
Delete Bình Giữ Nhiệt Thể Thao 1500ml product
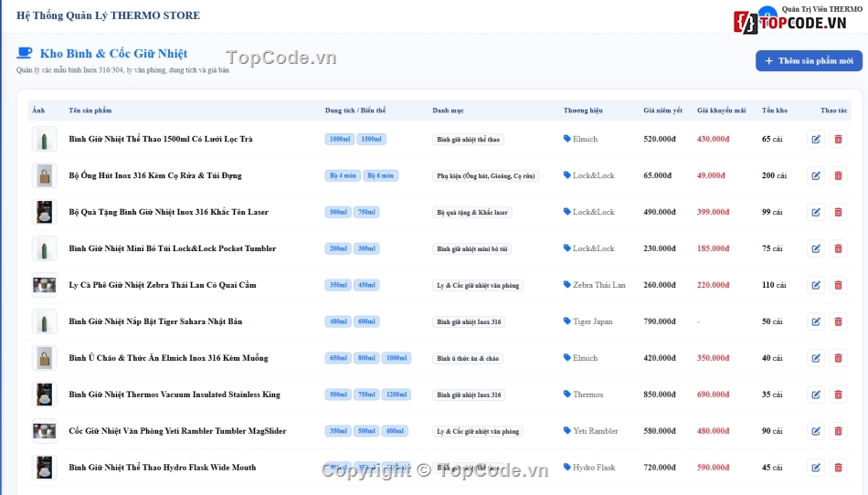pyautogui.click(x=838, y=140)
